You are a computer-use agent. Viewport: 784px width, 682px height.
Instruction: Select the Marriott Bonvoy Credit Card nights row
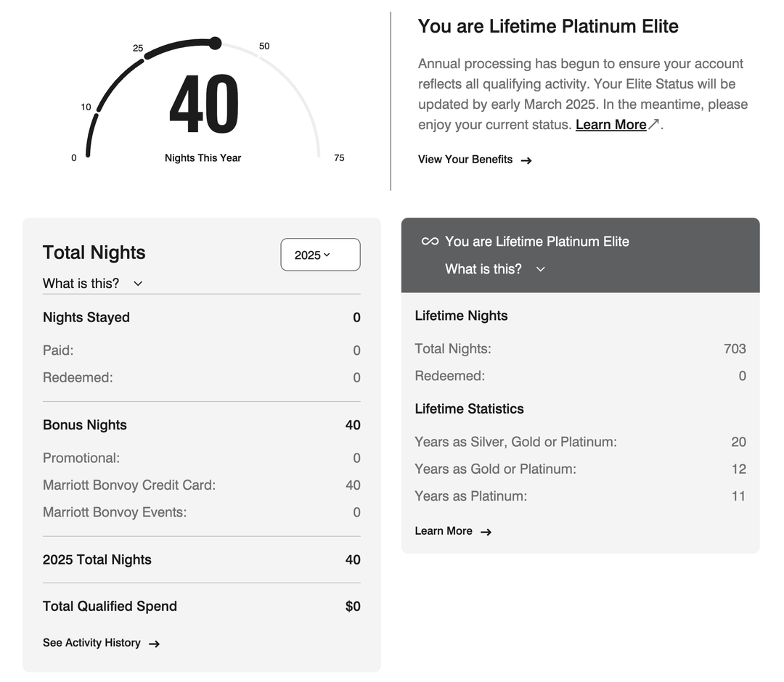tap(201, 485)
